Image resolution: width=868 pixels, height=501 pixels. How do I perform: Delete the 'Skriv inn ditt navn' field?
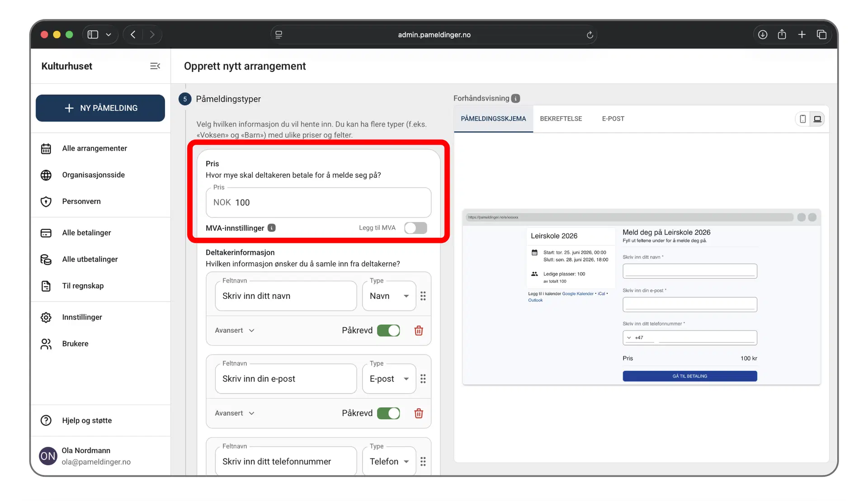[419, 331]
